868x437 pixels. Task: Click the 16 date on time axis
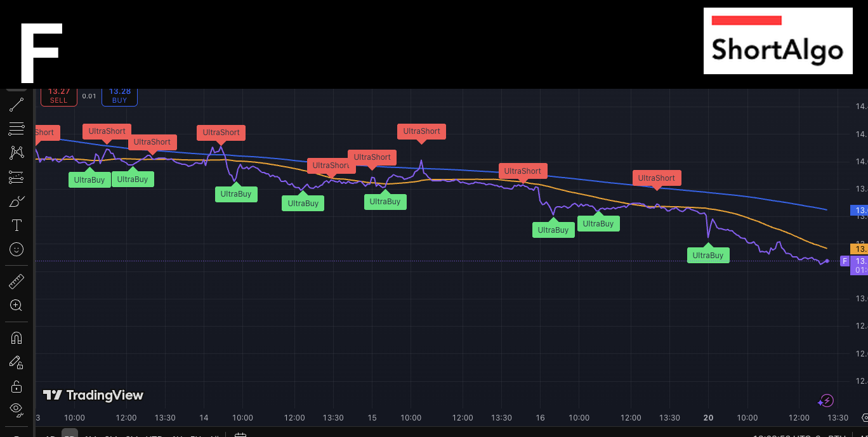coord(541,417)
